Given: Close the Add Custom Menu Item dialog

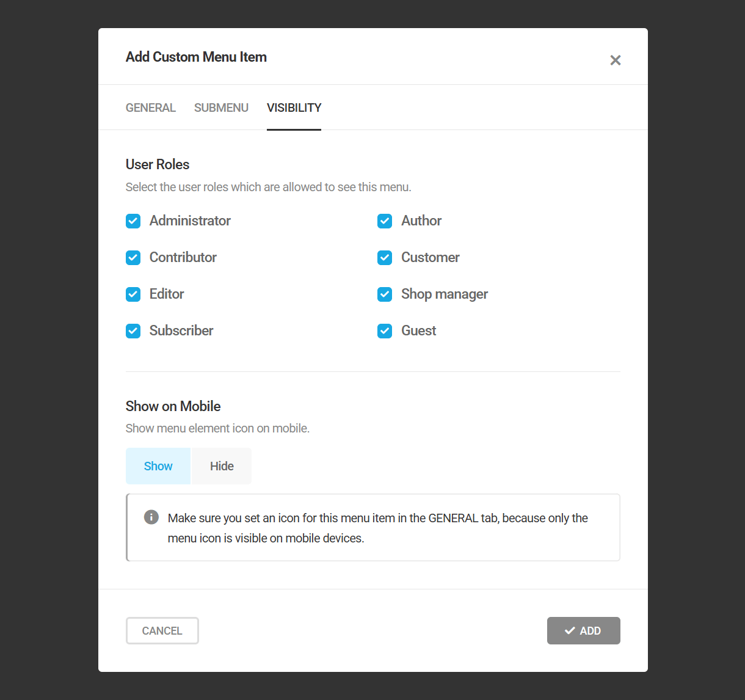Looking at the screenshot, I should tap(615, 60).
